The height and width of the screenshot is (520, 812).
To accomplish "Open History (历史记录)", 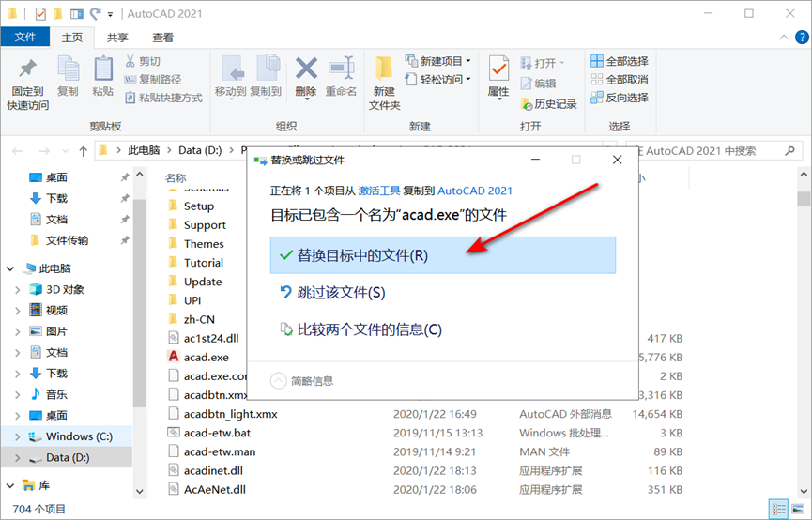I will (x=549, y=104).
